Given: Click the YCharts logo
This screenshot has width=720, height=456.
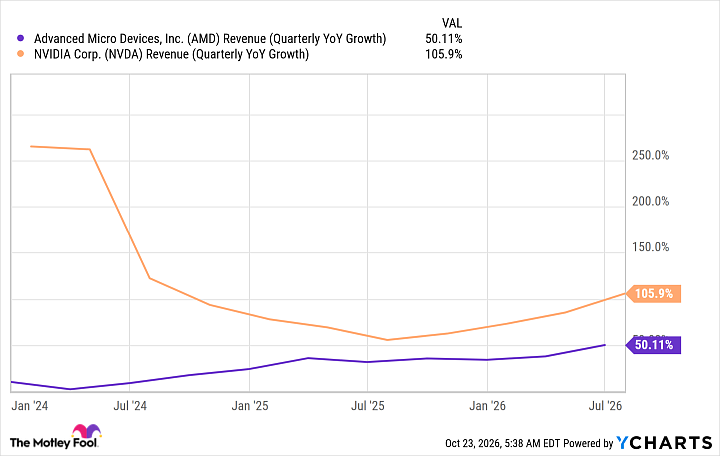Looking at the screenshot, I should (664, 443).
